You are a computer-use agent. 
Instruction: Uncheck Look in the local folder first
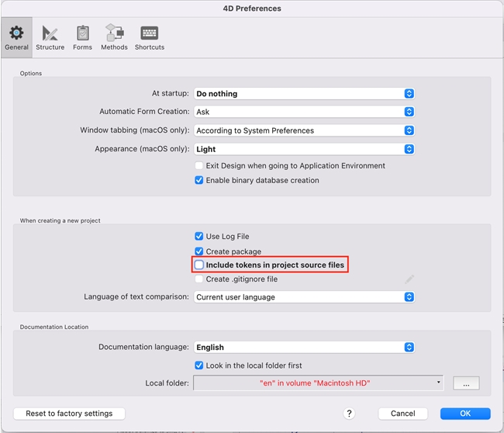click(200, 365)
